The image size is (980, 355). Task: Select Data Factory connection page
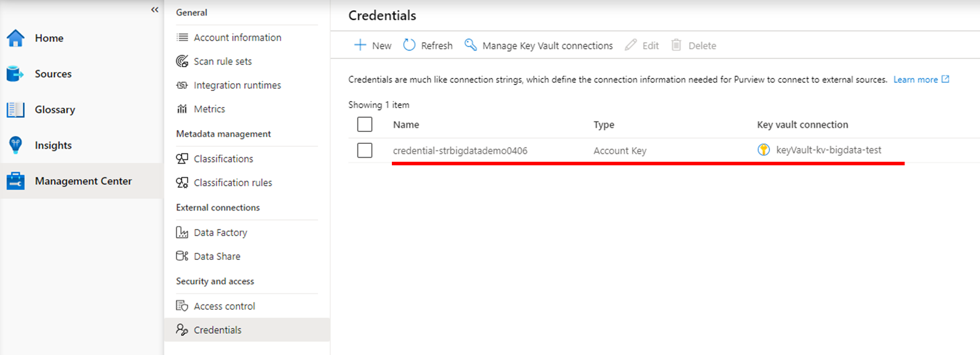[221, 233]
